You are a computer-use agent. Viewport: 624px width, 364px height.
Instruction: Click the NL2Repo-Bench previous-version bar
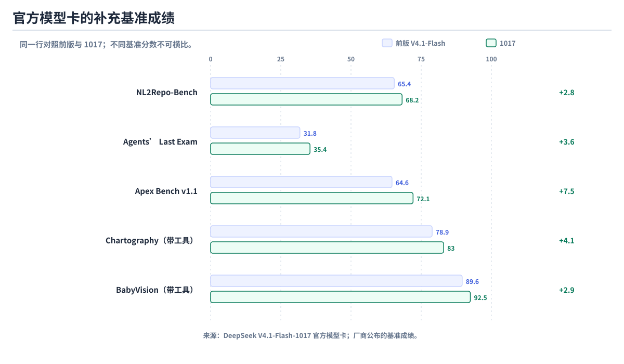tap(302, 83)
